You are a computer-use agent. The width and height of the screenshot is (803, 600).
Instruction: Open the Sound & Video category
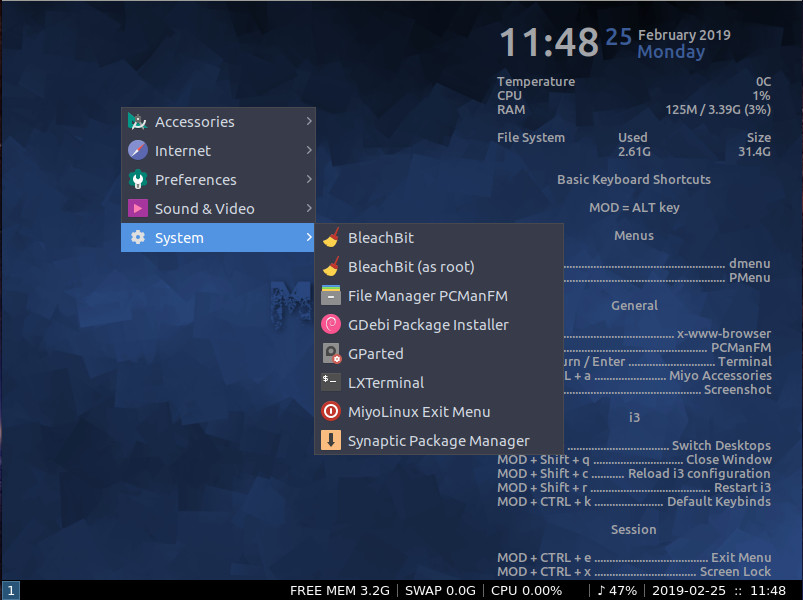coord(218,208)
